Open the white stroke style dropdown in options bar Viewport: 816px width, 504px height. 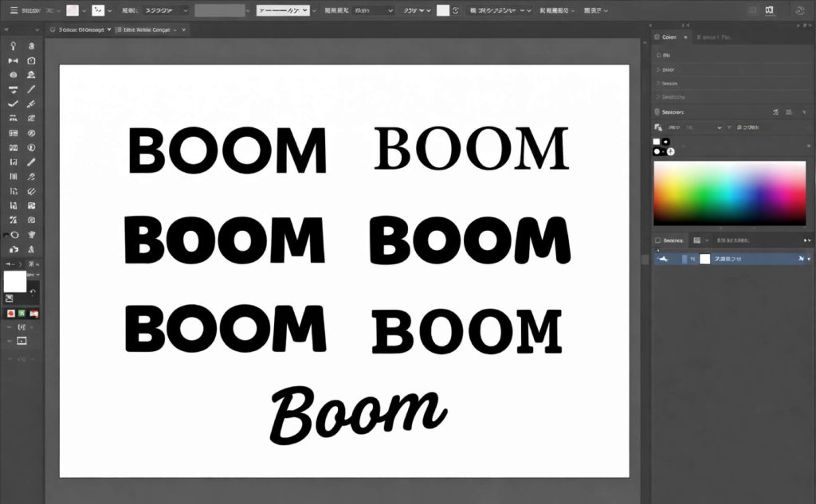(283, 10)
